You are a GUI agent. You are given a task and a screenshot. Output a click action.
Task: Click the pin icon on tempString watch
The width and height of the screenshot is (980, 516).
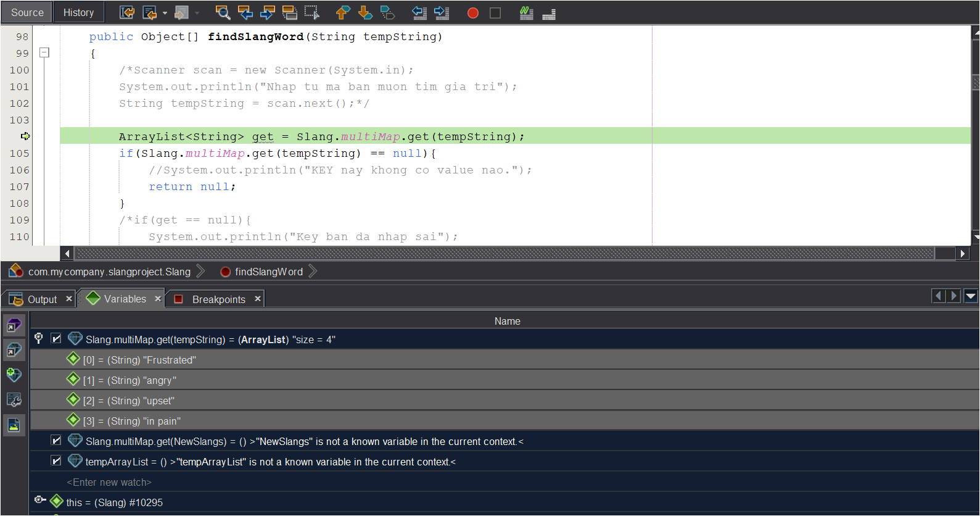tap(38, 338)
